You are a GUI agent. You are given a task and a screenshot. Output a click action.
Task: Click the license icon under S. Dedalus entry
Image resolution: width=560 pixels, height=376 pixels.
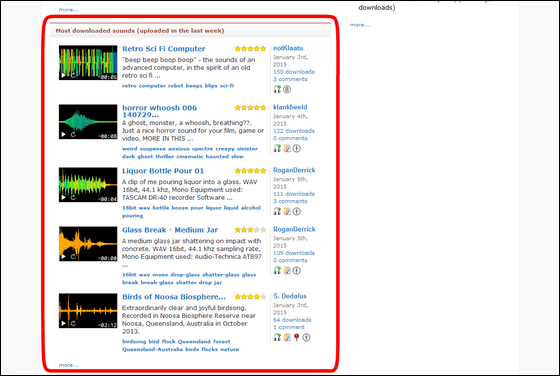click(306, 337)
